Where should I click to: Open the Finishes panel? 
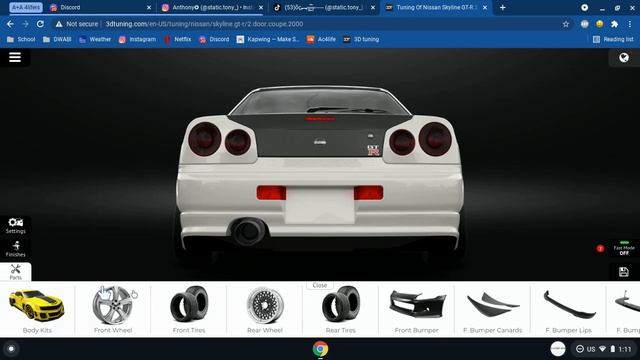16,249
